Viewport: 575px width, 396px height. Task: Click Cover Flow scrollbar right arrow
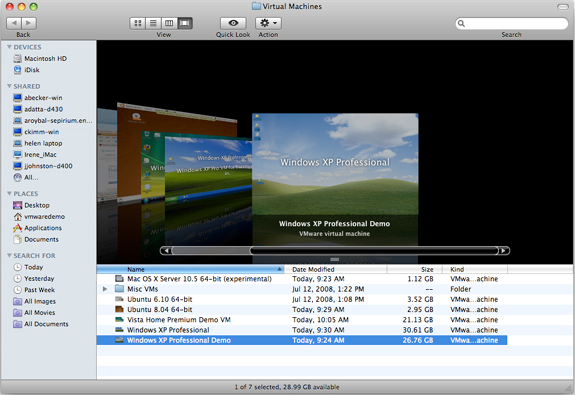pos(504,250)
